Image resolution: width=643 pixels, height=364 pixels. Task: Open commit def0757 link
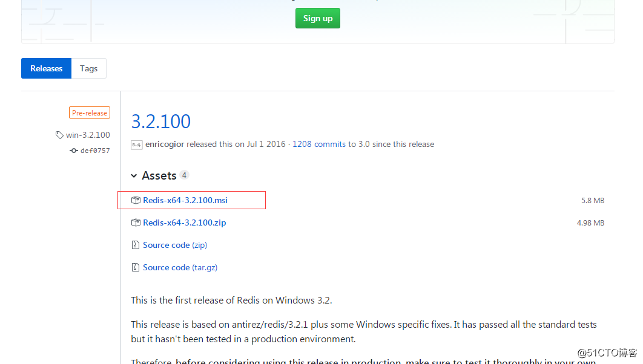point(95,151)
